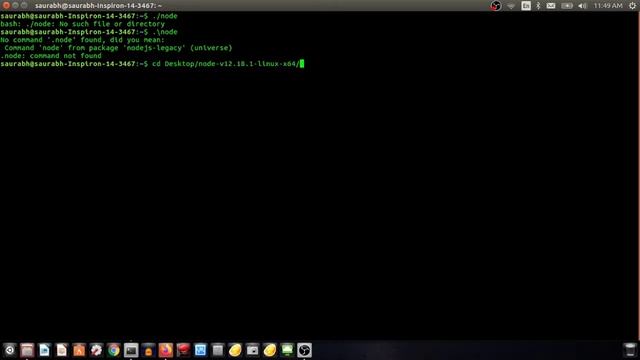Screen dimensions: 640x360
Task: Click the green cursor block at the prompt
Action: pyautogui.click(x=302, y=64)
